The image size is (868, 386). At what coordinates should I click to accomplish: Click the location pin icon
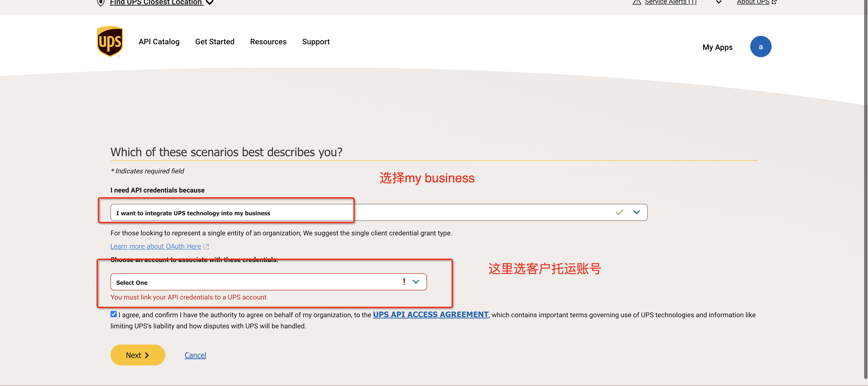point(100,3)
